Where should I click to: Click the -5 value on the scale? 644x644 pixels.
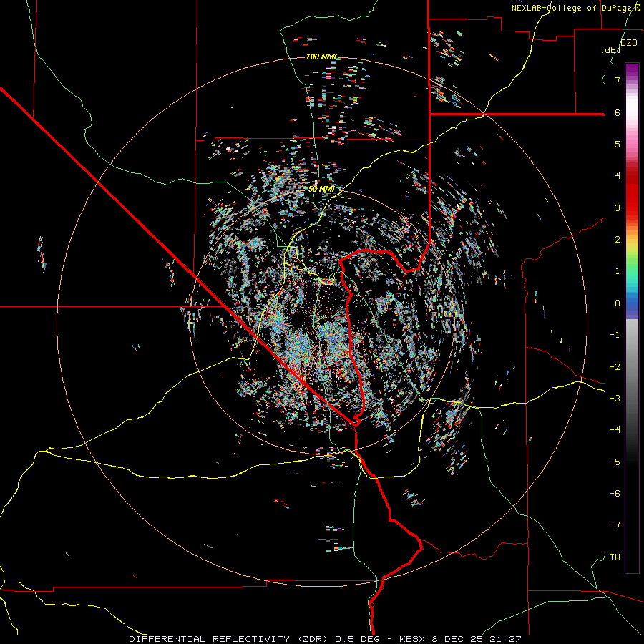[615, 462]
